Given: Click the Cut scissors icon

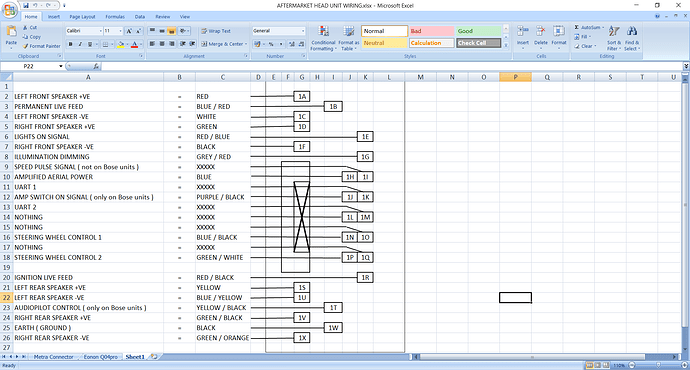Looking at the screenshot, I should tap(26, 27).
